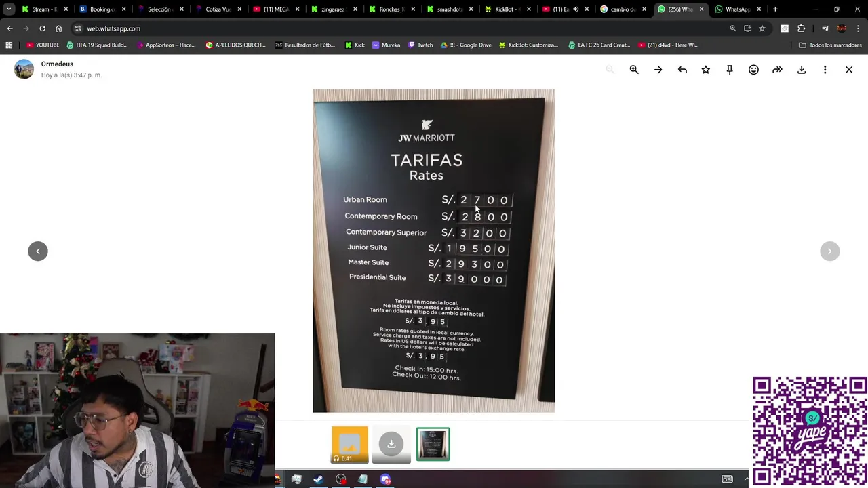Screen dimensions: 868x488
Task: Open OBS Studio from the taskbar
Action: (340, 479)
